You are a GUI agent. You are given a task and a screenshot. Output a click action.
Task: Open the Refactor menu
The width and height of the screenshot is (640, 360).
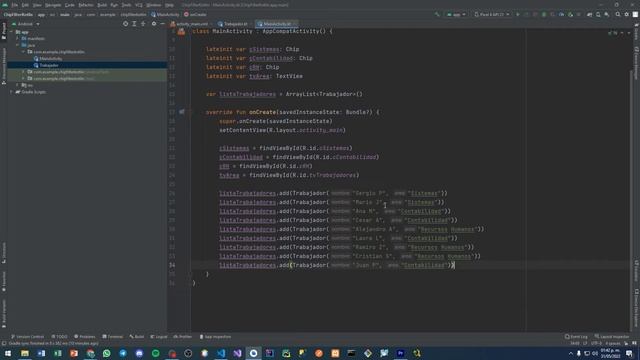pyautogui.click(x=86, y=5)
